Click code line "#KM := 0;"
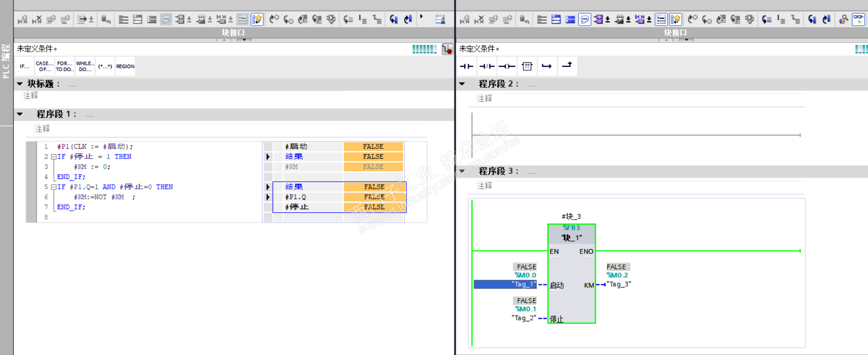The image size is (868, 355). pos(92,167)
